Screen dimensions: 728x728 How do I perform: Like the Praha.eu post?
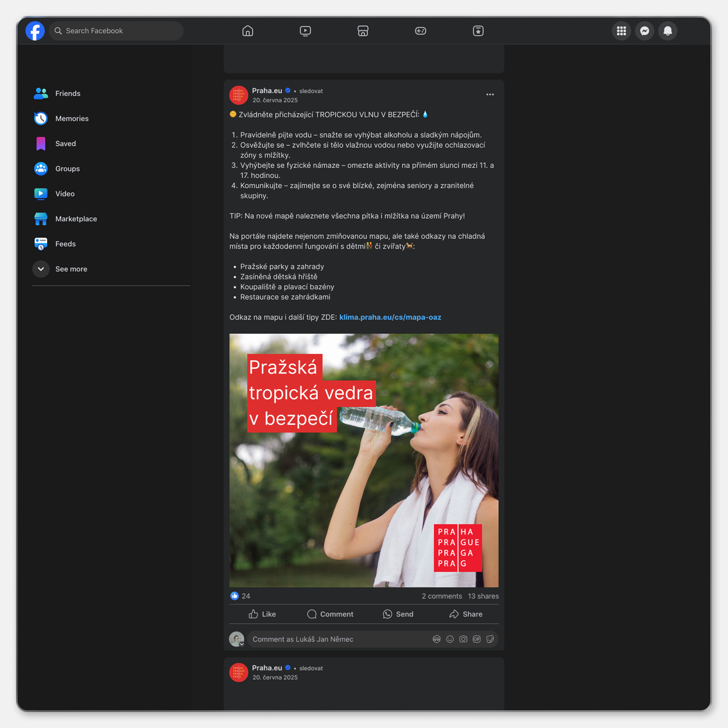(x=262, y=614)
